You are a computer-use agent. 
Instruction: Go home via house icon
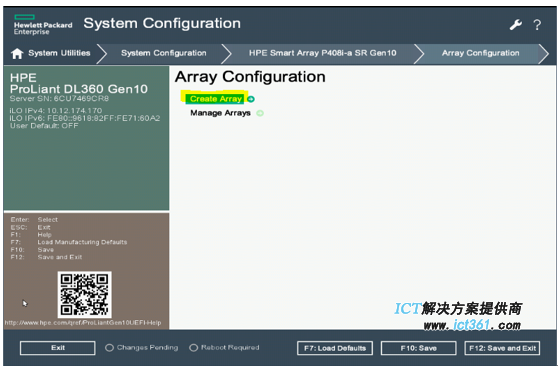coord(17,53)
